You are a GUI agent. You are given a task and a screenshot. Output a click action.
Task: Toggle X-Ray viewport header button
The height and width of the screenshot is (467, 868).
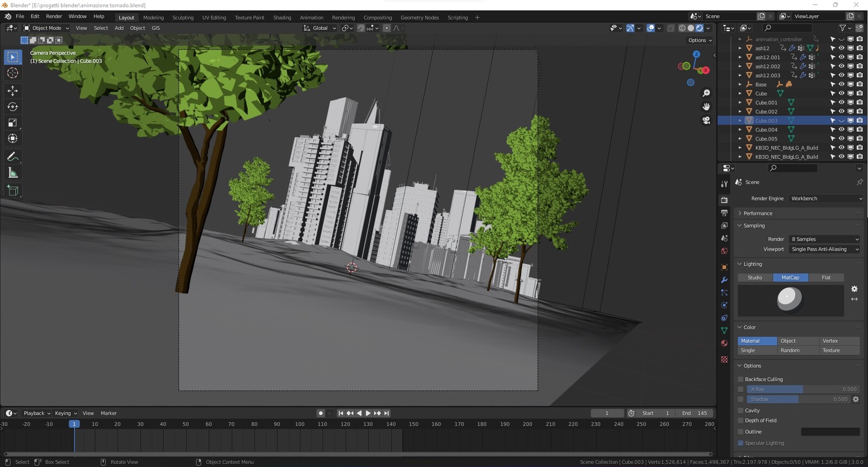click(x=671, y=28)
